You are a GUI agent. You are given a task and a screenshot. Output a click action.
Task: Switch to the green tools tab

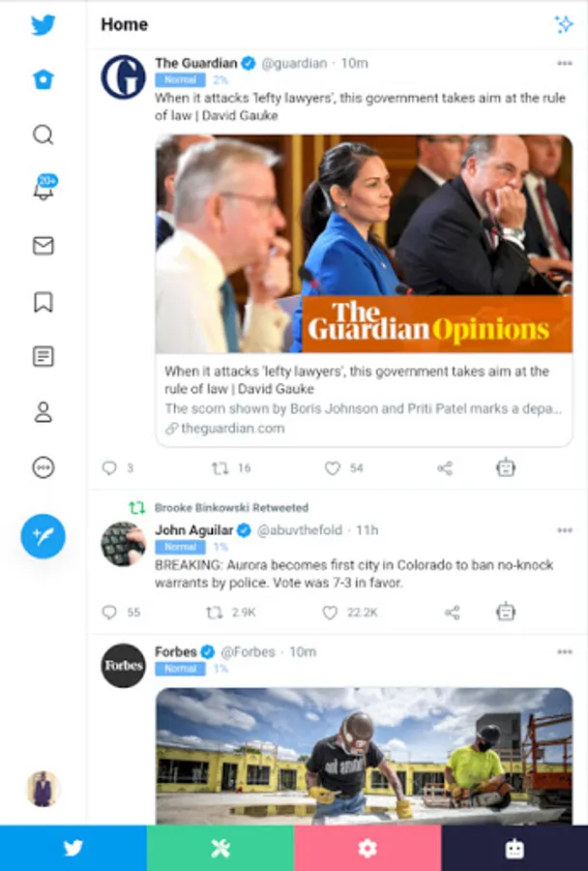(x=220, y=848)
